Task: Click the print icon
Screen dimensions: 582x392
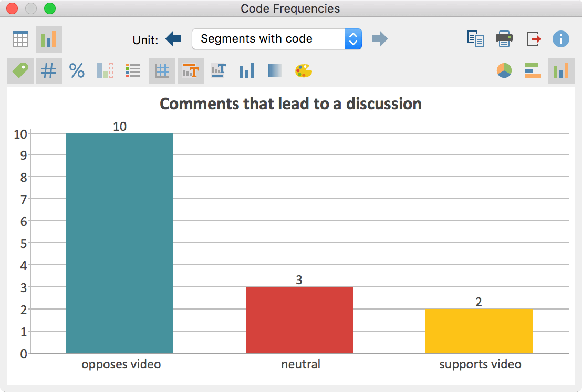Action: click(504, 39)
